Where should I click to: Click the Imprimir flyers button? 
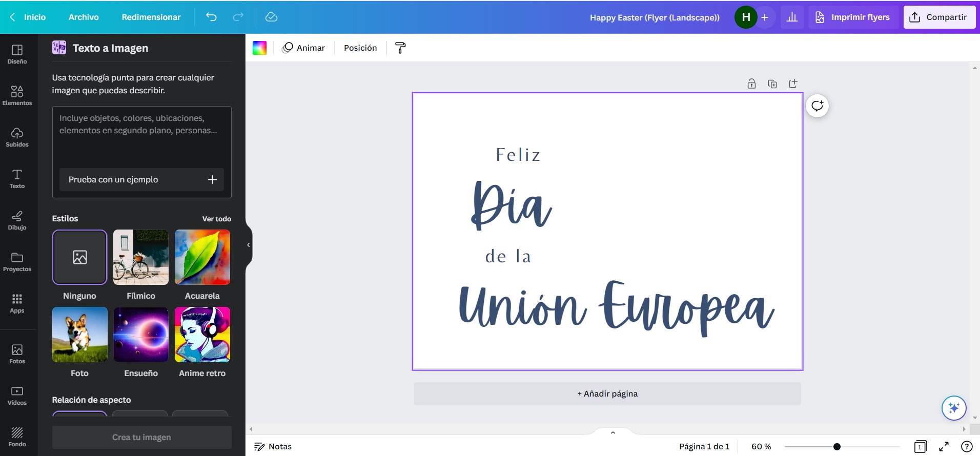click(852, 17)
